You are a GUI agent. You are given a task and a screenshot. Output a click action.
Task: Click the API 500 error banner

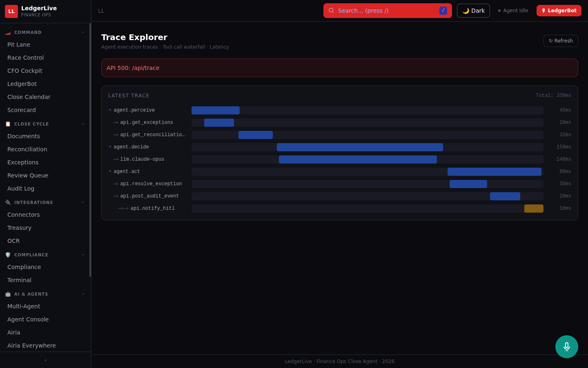click(340, 68)
